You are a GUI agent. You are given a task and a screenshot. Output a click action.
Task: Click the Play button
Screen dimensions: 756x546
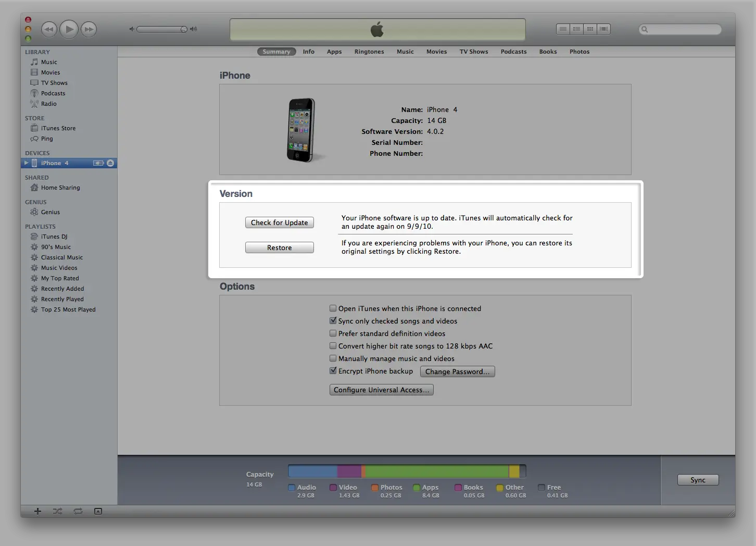pyautogui.click(x=69, y=30)
